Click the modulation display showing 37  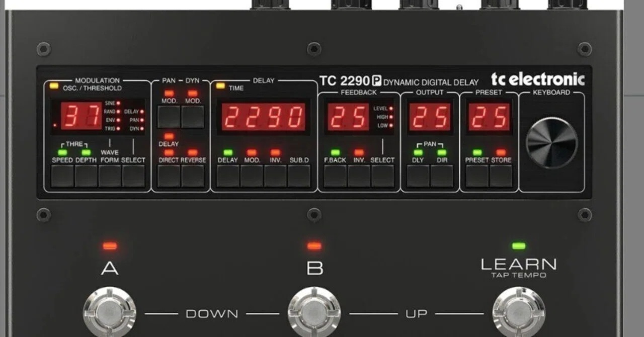pyautogui.click(x=82, y=117)
